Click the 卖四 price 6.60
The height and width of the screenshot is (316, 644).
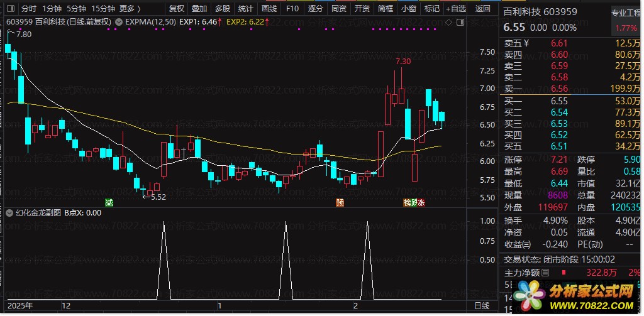(559, 55)
